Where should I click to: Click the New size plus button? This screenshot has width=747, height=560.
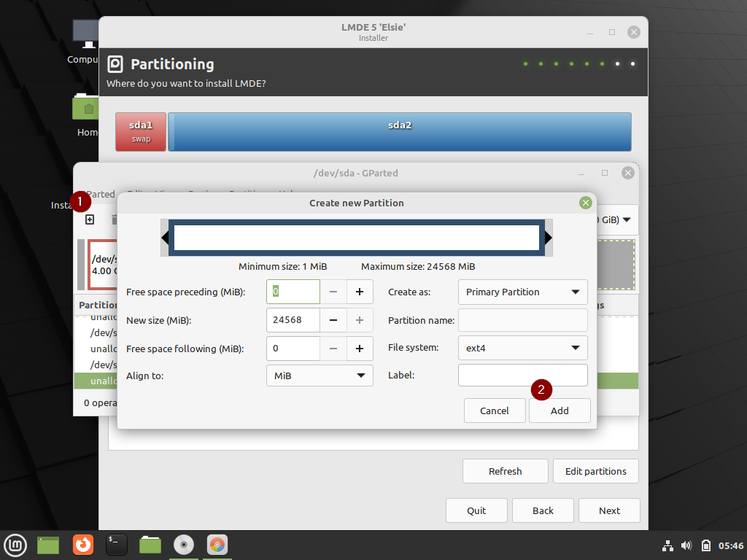[x=360, y=320]
